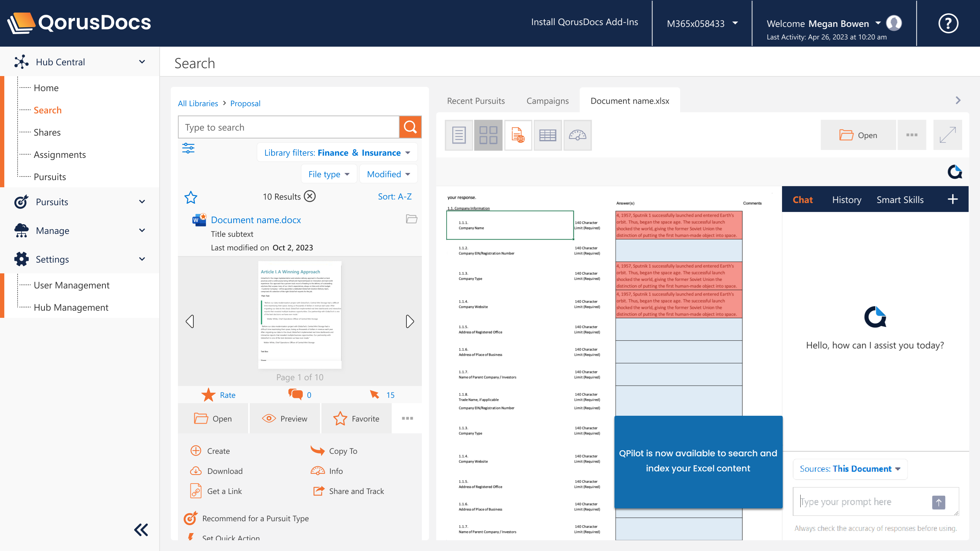Open Shares in the sidebar
The height and width of the screenshot is (551, 980).
click(47, 132)
